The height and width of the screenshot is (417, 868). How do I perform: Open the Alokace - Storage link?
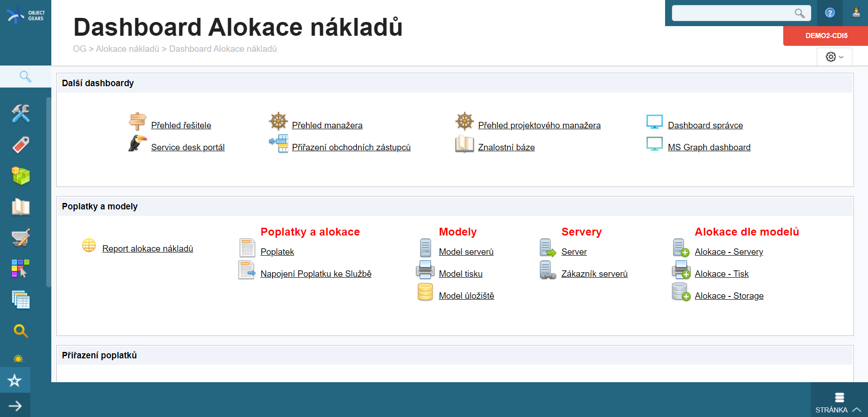[729, 296]
